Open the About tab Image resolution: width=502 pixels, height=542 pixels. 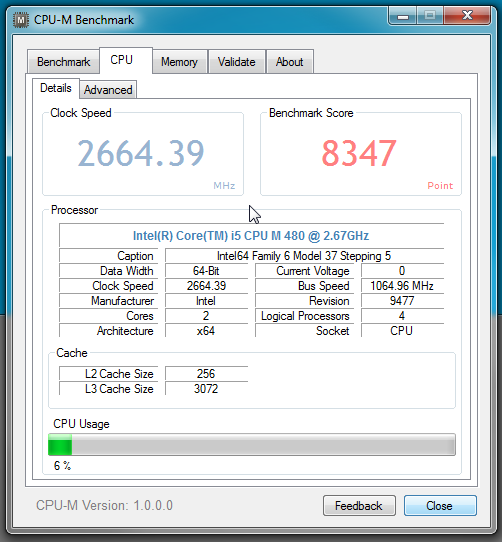click(290, 62)
